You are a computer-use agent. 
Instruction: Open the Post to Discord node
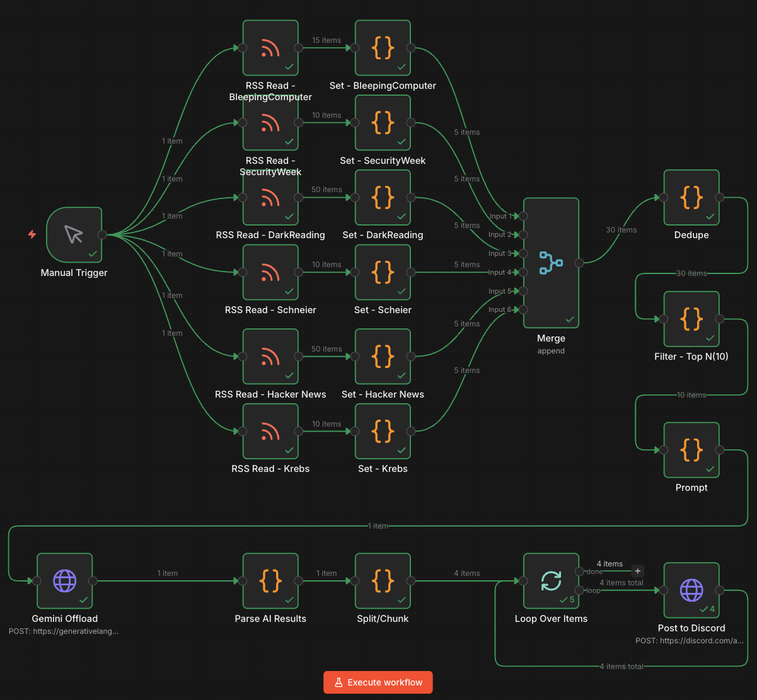click(x=691, y=590)
